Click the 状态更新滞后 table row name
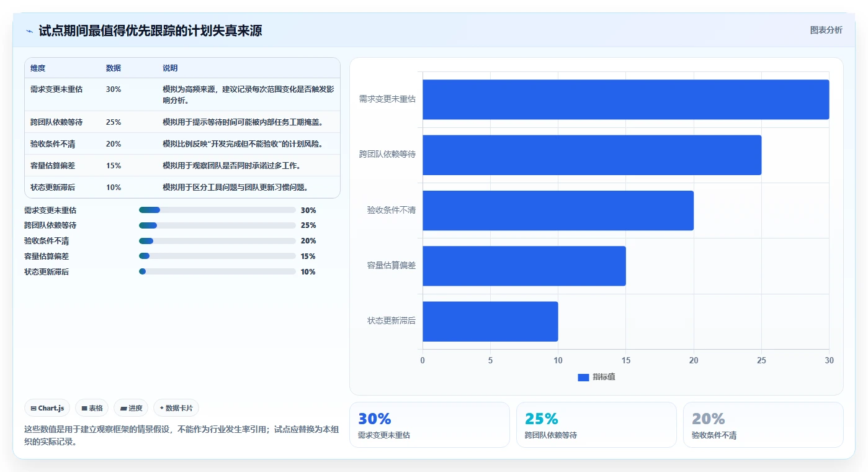 tap(53, 188)
